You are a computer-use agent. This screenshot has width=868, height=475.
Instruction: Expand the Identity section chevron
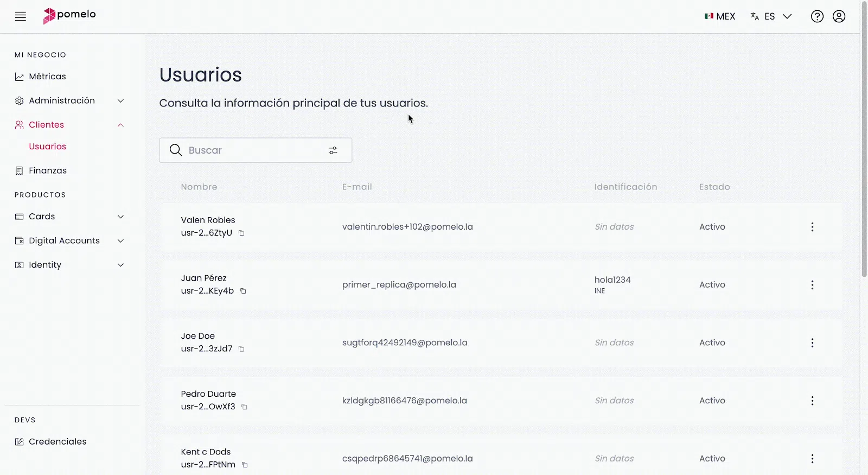pyautogui.click(x=121, y=265)
